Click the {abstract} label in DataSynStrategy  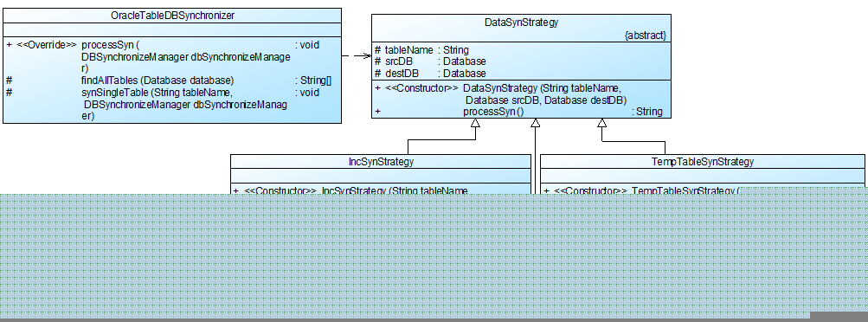coord(645,35)
